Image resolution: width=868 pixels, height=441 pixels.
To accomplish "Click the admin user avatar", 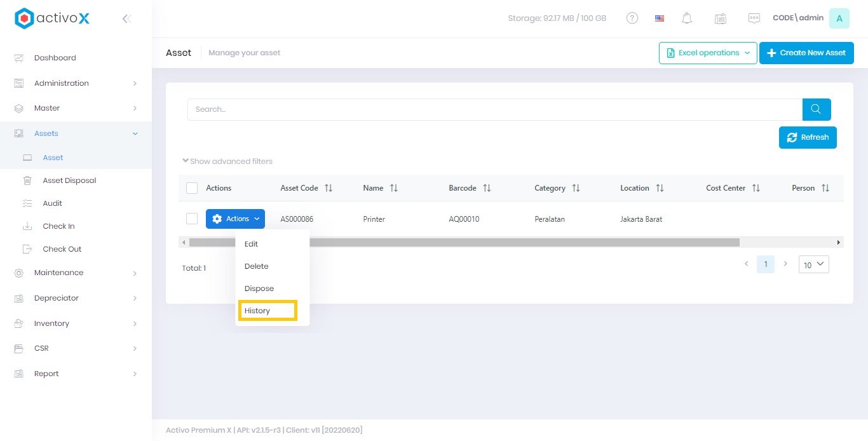I will 839,18.
